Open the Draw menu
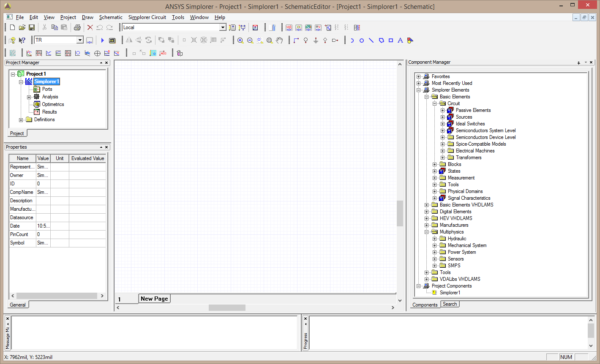The height and width of the screenshot is (364, 600). pyautogui.click(x=87, y=17)
